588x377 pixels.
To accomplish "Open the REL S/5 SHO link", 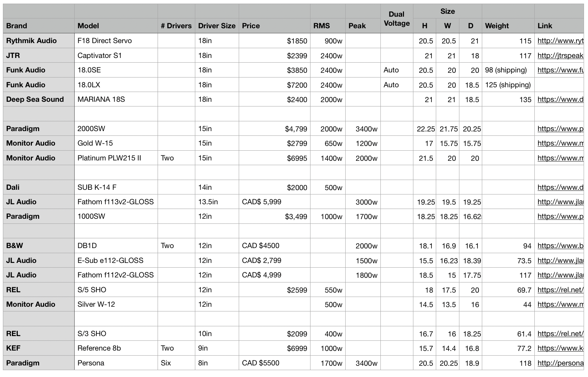I will pos(560,290).
